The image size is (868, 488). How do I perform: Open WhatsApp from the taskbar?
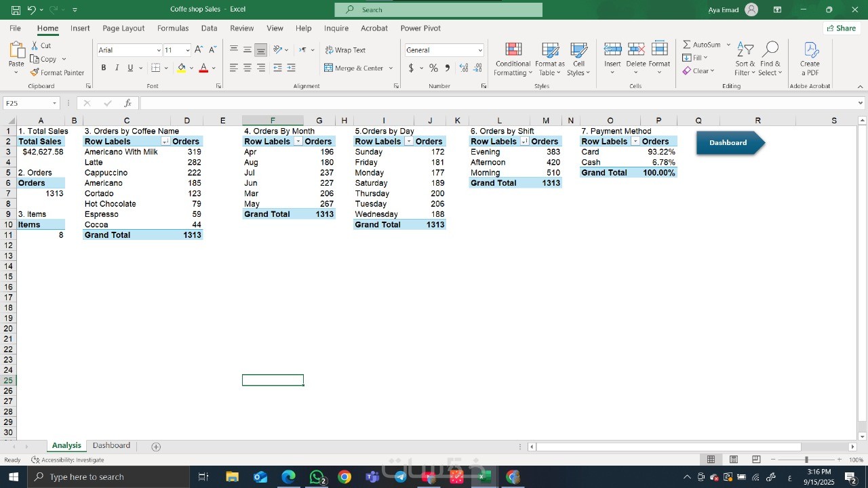317,477
